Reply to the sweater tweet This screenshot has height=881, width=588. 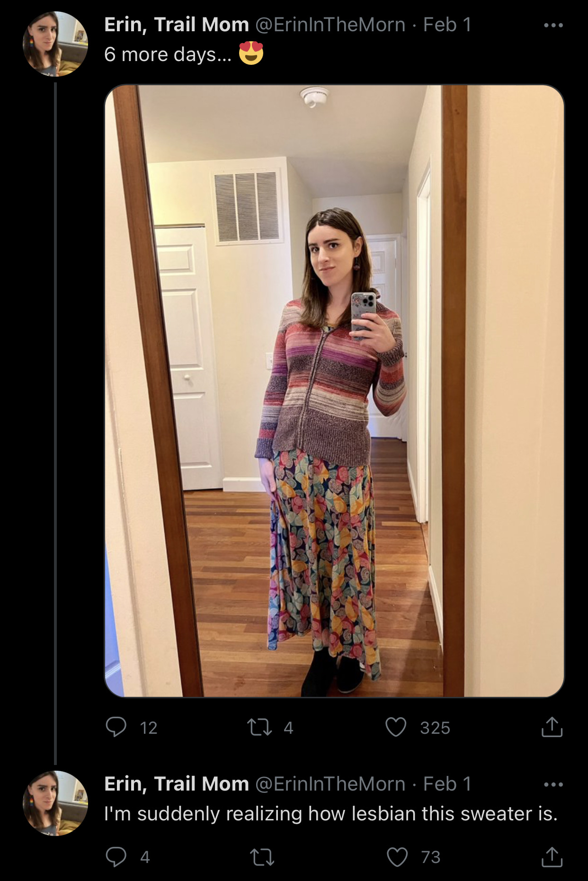(x=116, y=856)
